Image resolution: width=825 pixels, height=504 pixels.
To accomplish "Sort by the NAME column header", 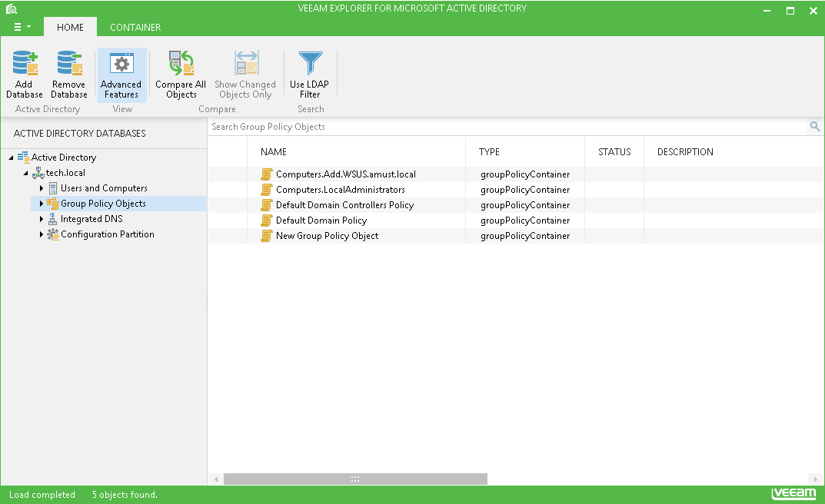I will (x=274, y=152).
